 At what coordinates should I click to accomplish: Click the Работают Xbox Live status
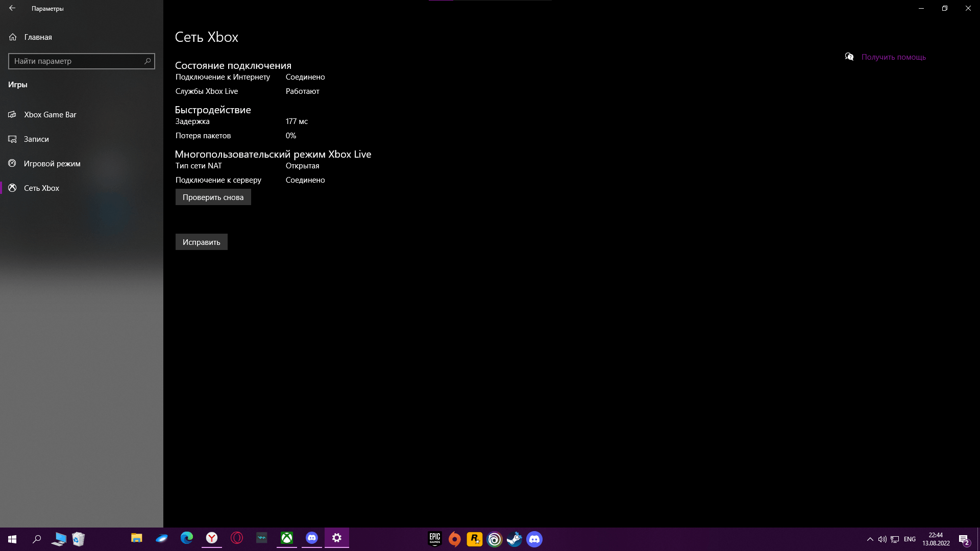pyautogui.click(x=302, y=91)
